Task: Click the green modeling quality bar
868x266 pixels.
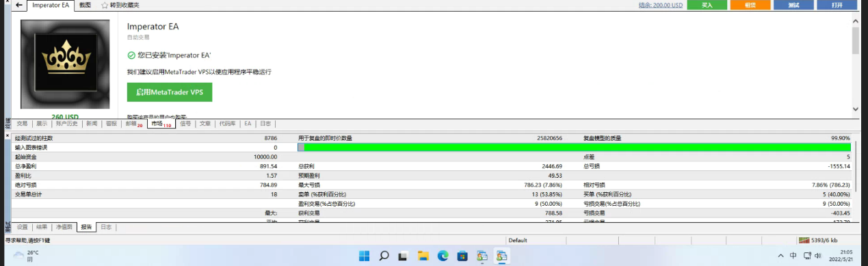Action: pyautogui.click(x=575, y=147)
